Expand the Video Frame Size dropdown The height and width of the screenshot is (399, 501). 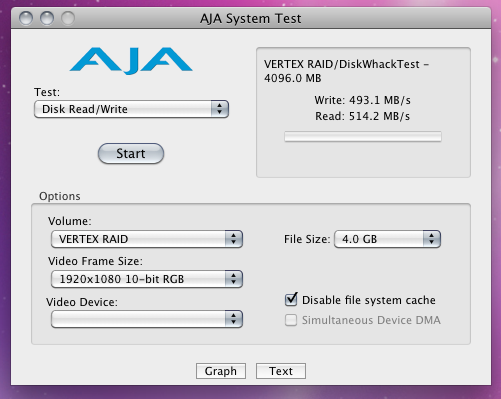pyautogui.click(x=147, y=279)
